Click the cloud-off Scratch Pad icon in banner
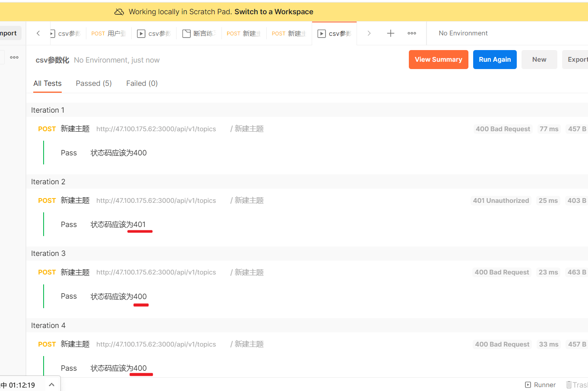The width and height of the screenshot is (588, 391). (119, 12)
